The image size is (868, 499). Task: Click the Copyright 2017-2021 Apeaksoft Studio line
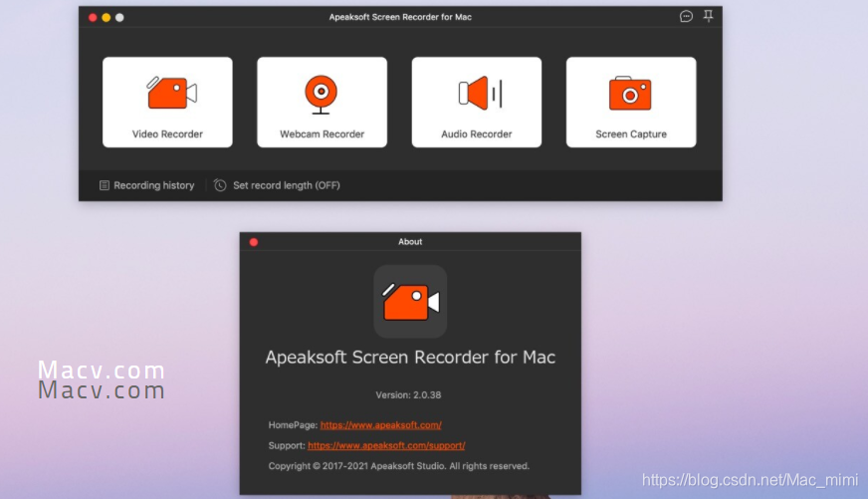[398, 466]
